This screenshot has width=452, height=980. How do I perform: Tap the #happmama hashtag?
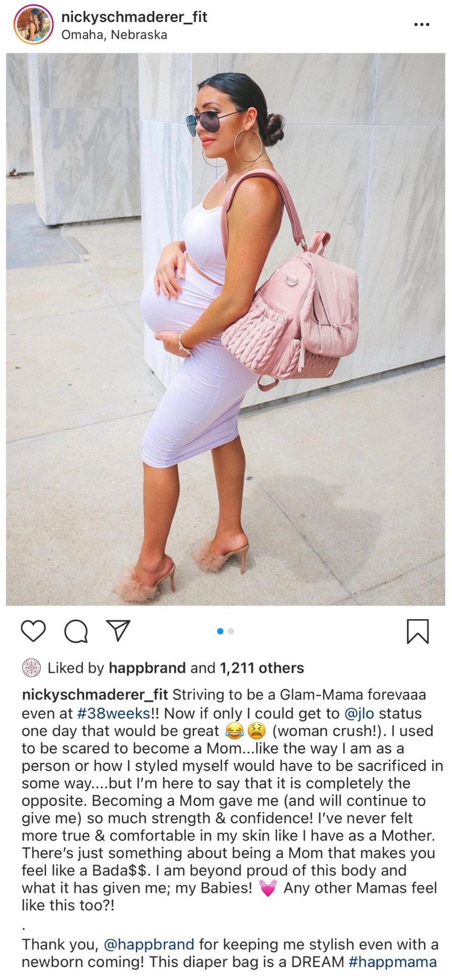(x=393, y=961)
